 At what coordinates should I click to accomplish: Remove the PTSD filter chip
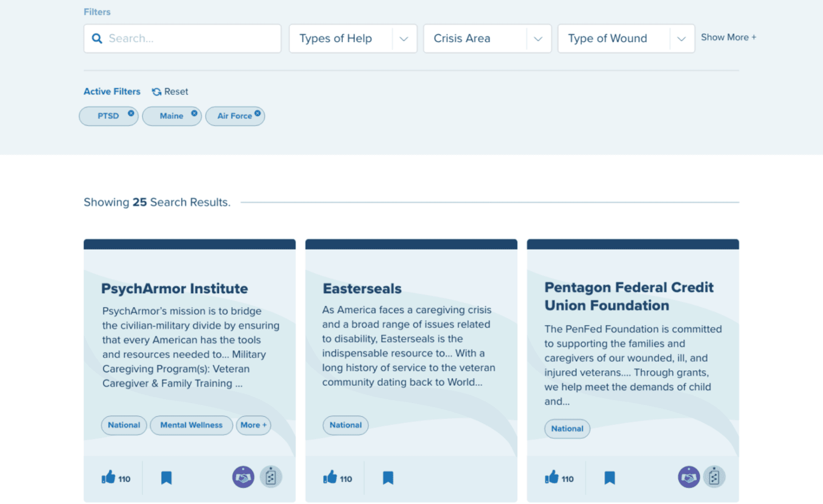(x=131, y=113)
